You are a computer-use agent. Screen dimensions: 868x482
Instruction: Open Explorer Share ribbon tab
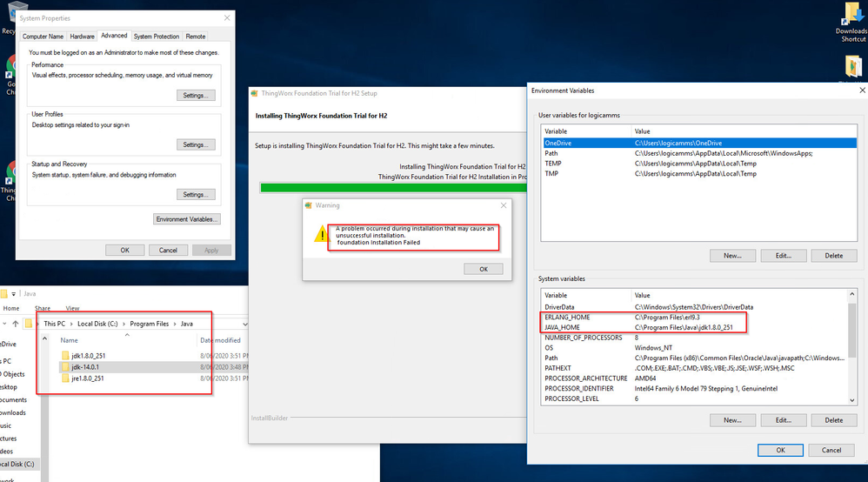point(43,308)
